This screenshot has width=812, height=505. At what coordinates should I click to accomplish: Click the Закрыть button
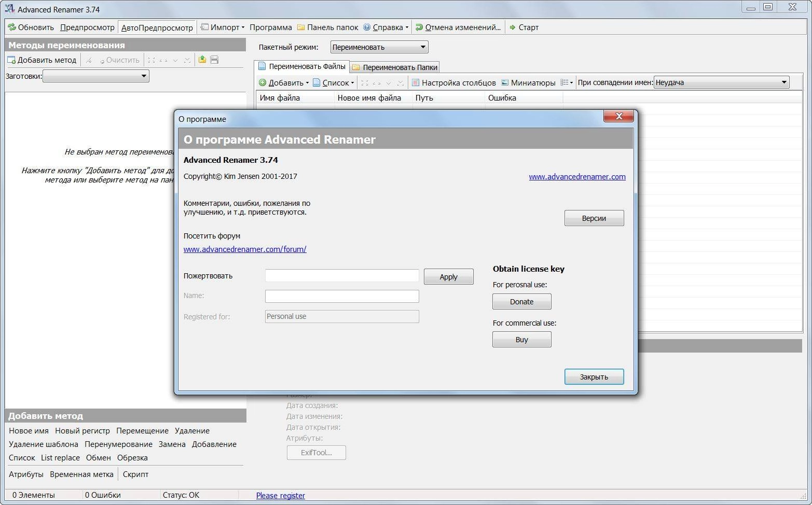(x=594, y=377)
